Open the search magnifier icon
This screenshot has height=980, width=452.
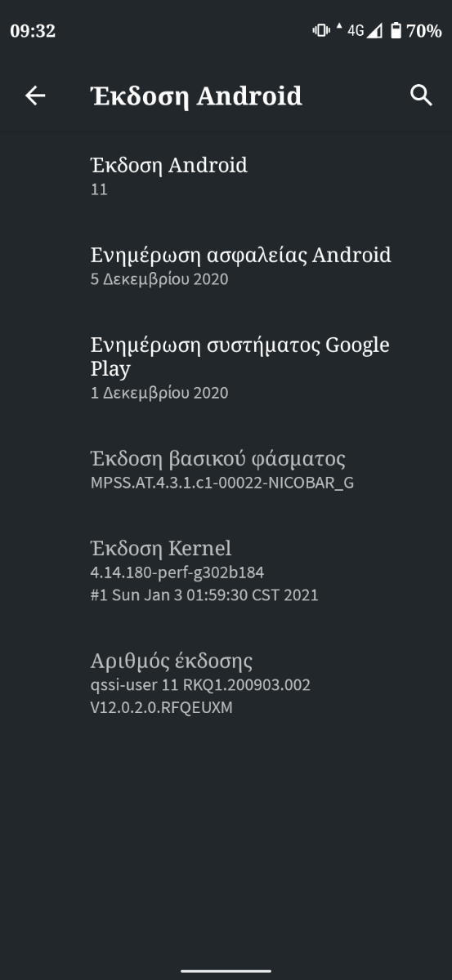[421, 96]
